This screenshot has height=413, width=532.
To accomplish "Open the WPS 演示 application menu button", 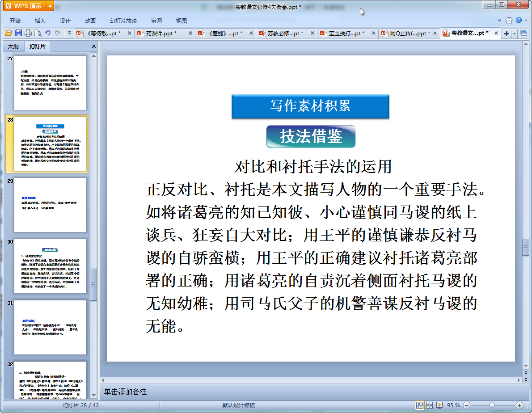I will click(25, 6).
